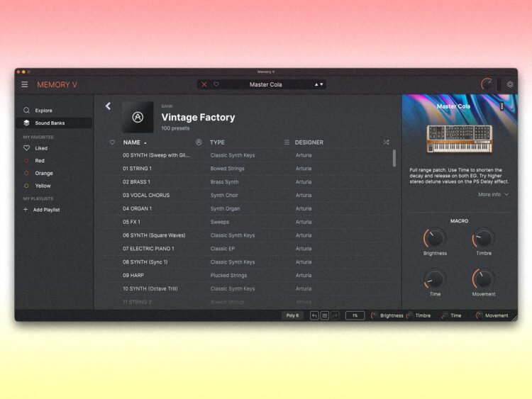Adjust the Movement macro knob

click(484, 279)
